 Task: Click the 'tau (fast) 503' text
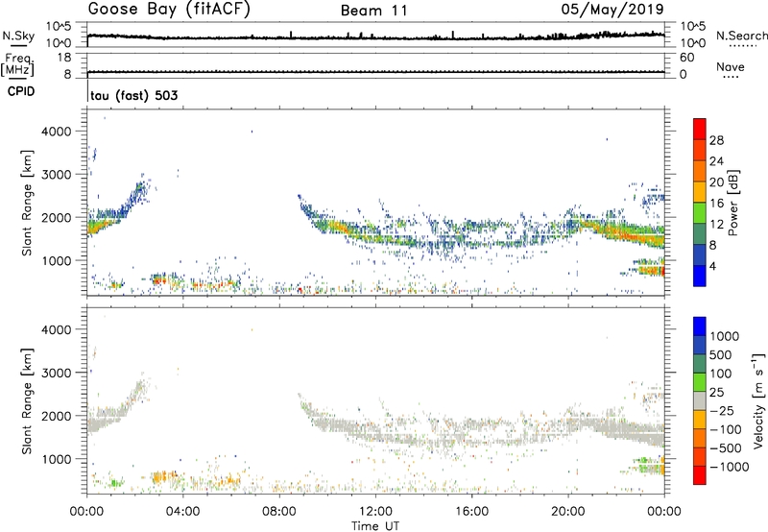click(x=133, y=95)
